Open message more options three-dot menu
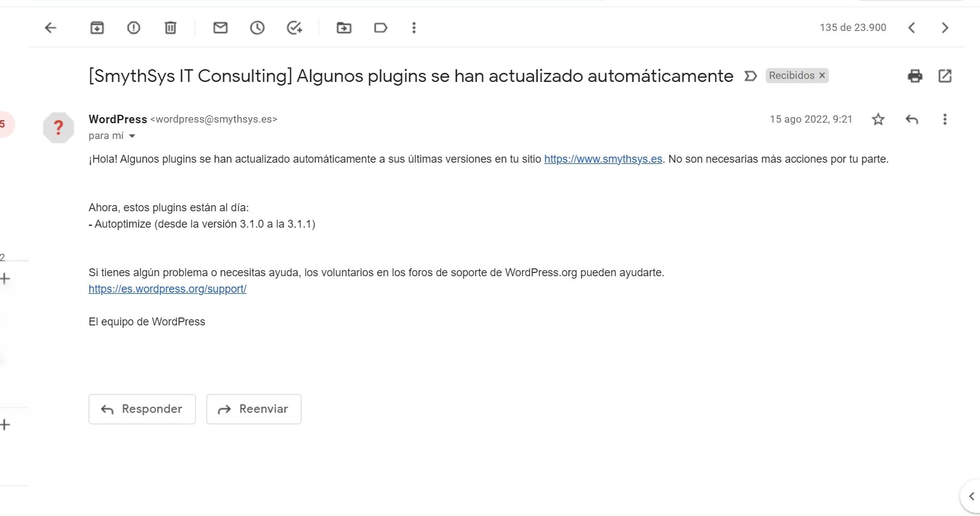980x516 pixels. point(944,120)
